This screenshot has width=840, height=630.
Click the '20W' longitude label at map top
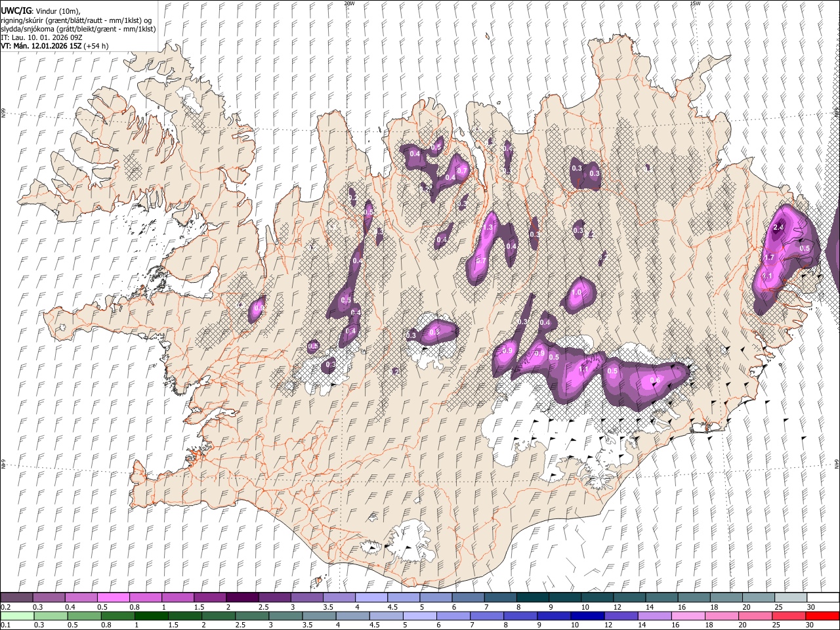(x=349, y=3)
